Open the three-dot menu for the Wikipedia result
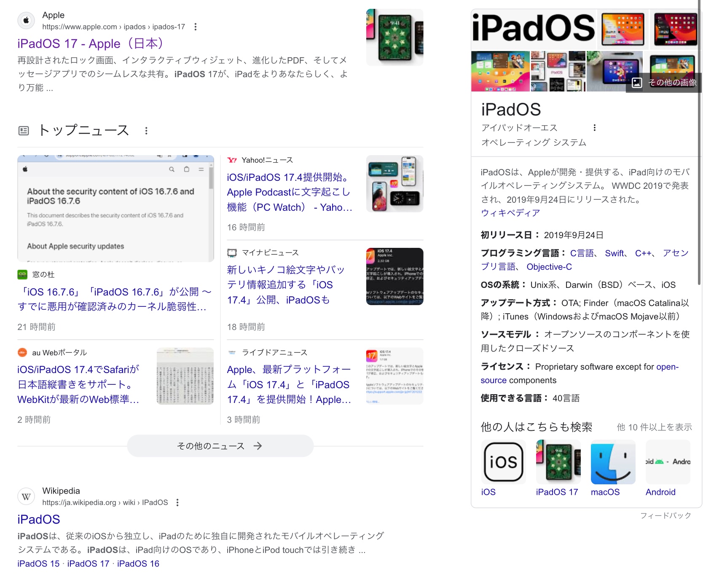The width and height of the screenshot is (703, 588). click(x=177, y=502)
